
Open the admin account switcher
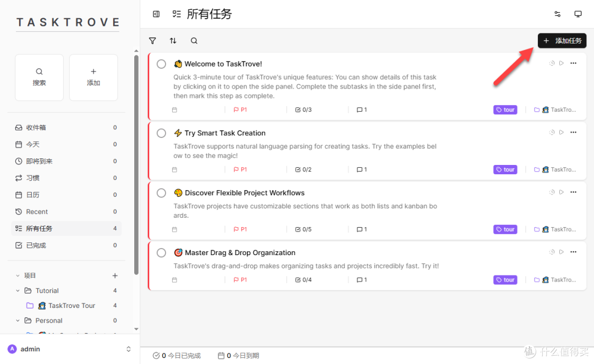pos(70,349)
